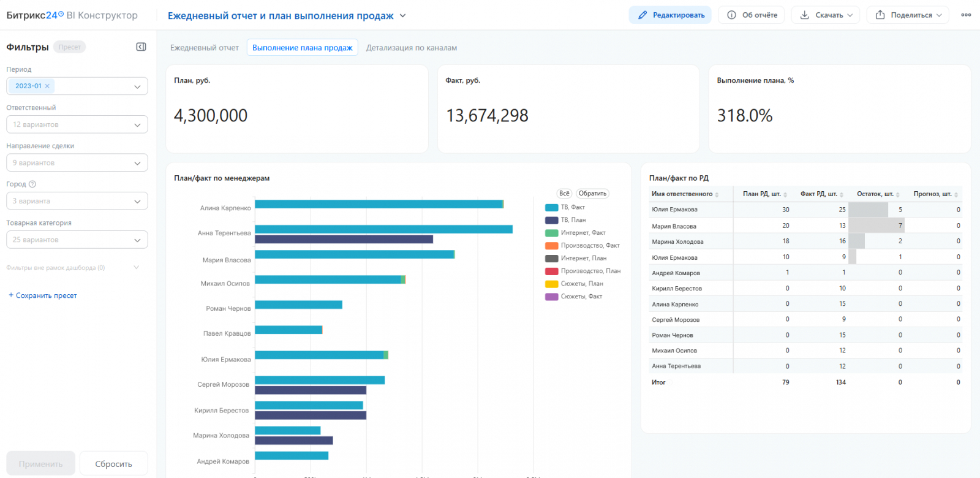Sort the Прогноз, шт. column
This screenshot has height=478, width=980.
coord(956,194)
